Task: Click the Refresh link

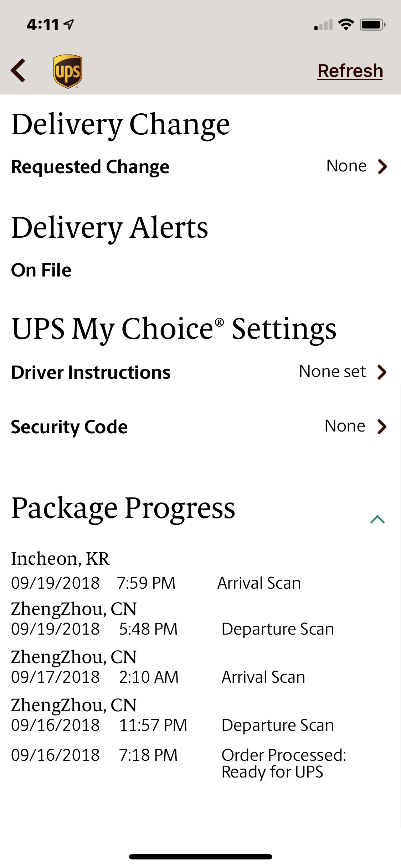Action: click(350, 71)
